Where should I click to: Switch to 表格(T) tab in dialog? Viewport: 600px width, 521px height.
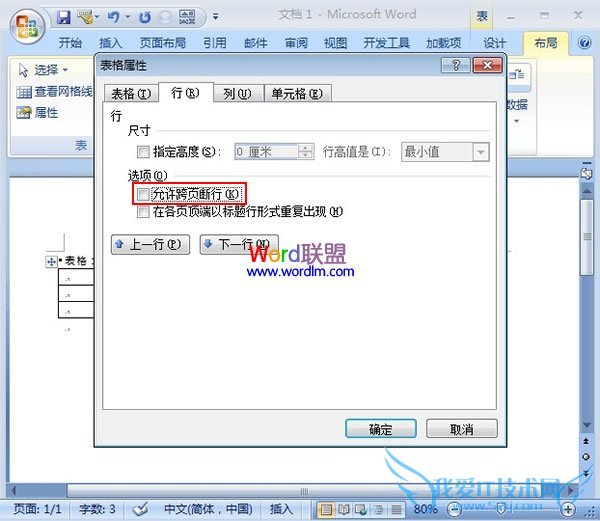click(131, 93)
